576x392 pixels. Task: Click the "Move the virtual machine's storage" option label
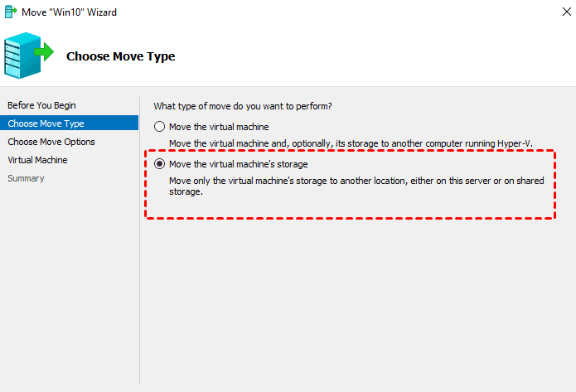238,164
